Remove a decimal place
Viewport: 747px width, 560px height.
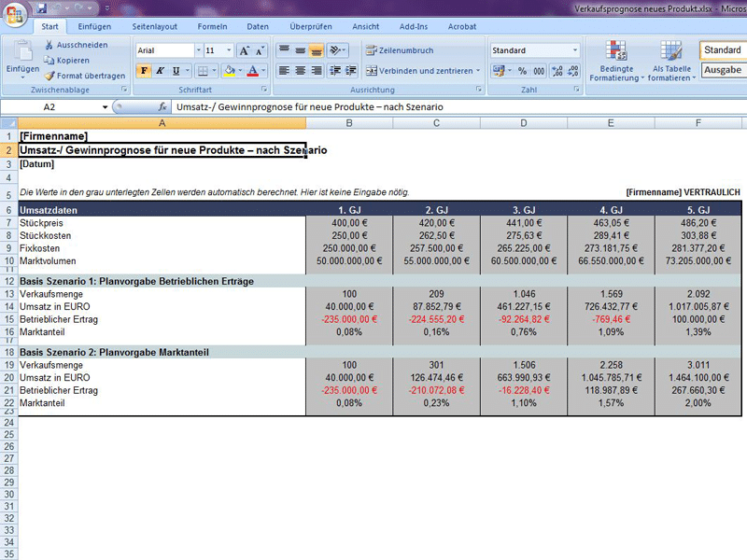pos(572,71)
